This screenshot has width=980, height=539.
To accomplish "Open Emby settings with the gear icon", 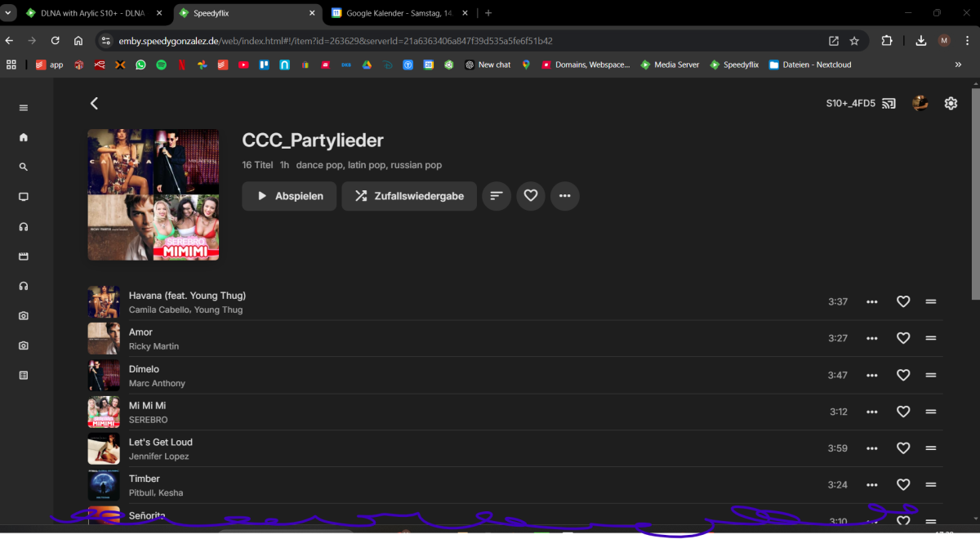I will tap(951, 103).
